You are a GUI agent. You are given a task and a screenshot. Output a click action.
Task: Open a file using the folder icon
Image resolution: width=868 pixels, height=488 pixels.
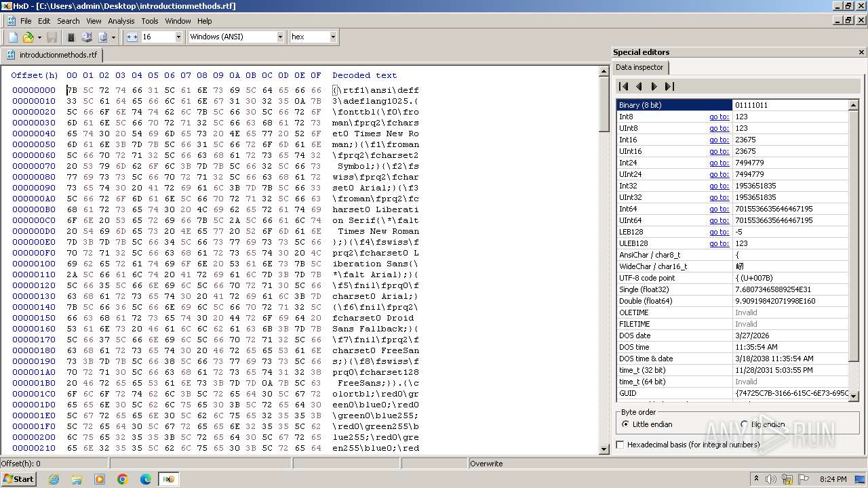28,37
